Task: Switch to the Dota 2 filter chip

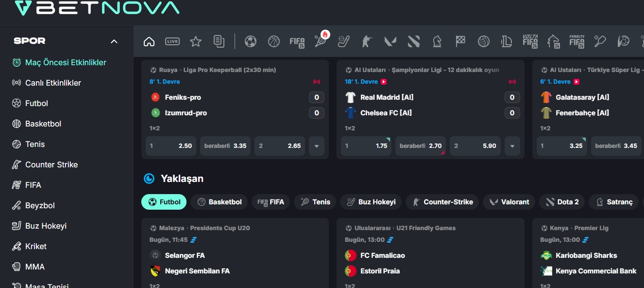Action: pos(561,202)
